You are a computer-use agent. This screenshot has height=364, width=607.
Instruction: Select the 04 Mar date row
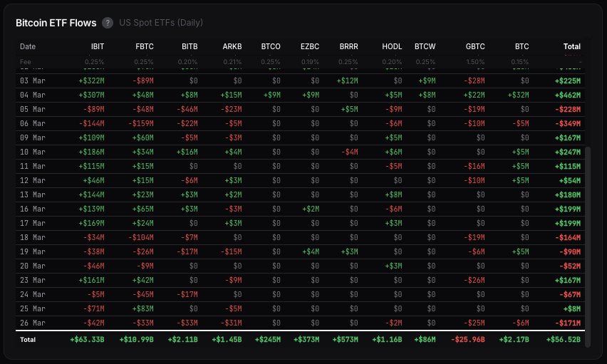point(33,95)
